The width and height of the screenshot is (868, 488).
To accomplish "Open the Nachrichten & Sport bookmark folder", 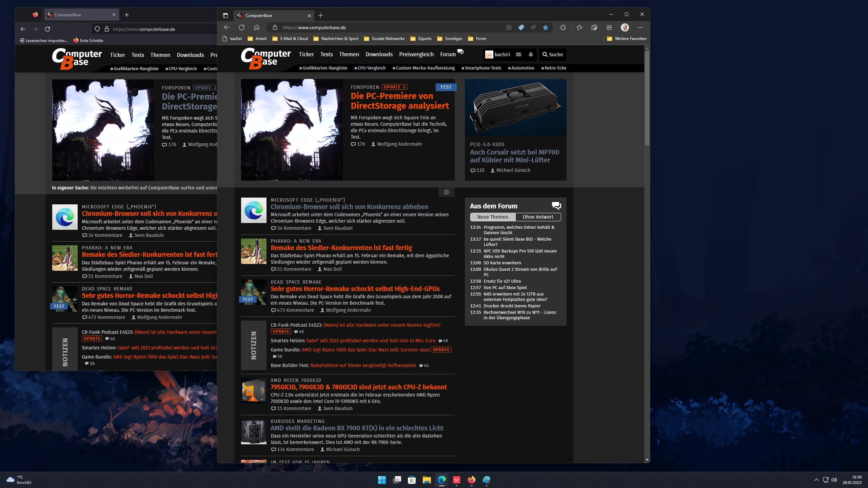I will 336,39.
